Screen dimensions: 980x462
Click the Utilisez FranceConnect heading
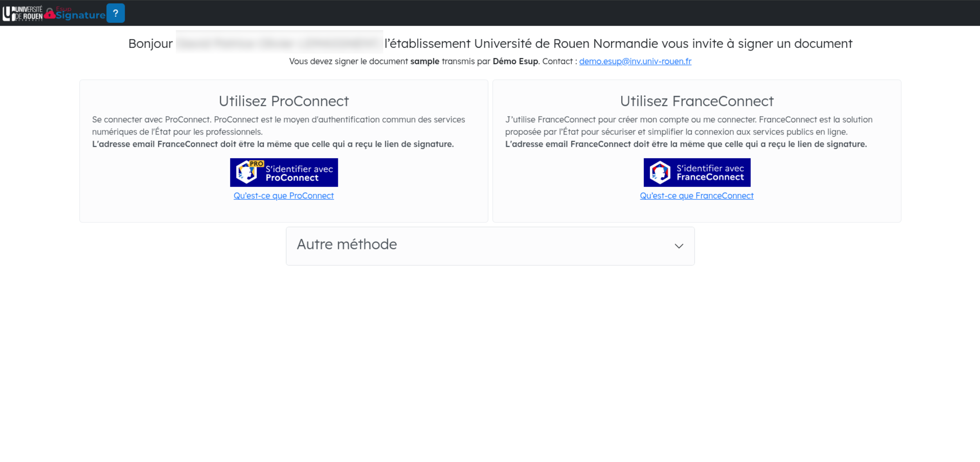(x=697, y=101)
